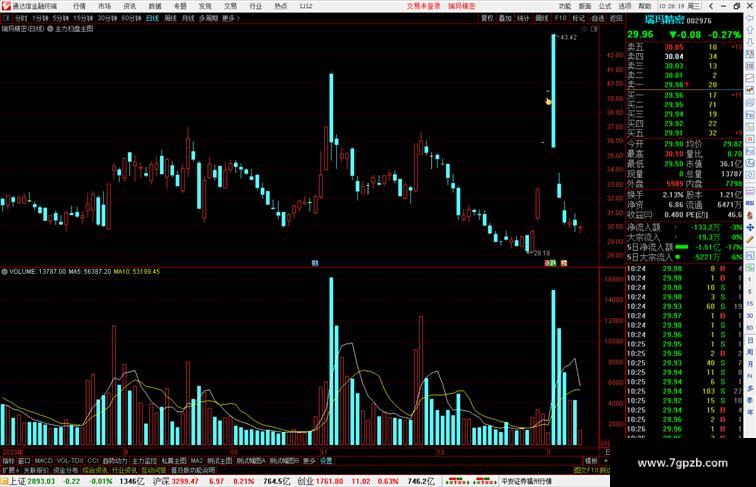Click the 叠加 overlay button
The height and width of the screenshot is (487, 756).
[505, 18]
